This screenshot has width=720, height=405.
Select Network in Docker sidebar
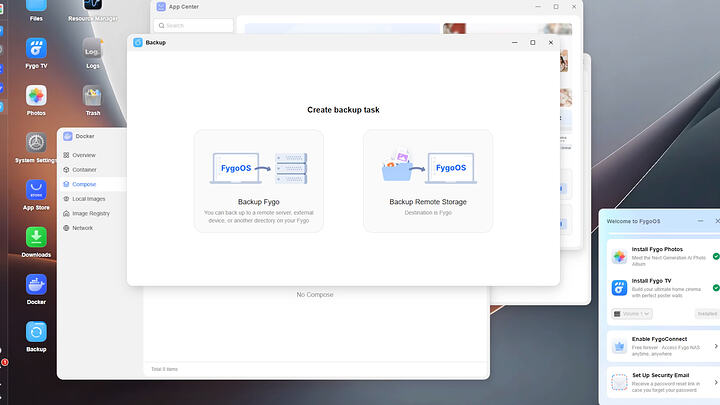(83, 228)
